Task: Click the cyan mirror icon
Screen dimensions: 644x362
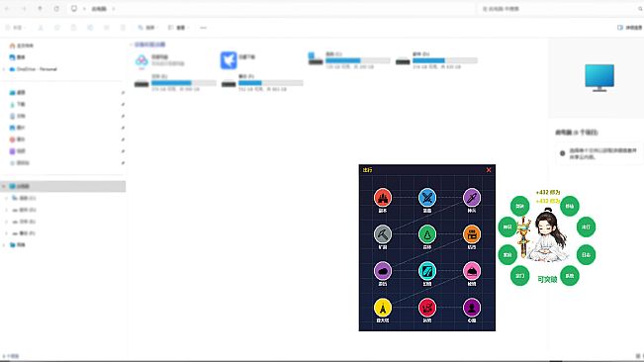Action: click(427, 271)
